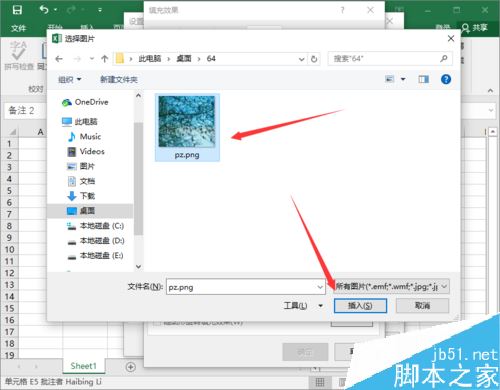
Task: Select row 12 header in Excel
Action: pyautogui.click(x=9, y=273)
